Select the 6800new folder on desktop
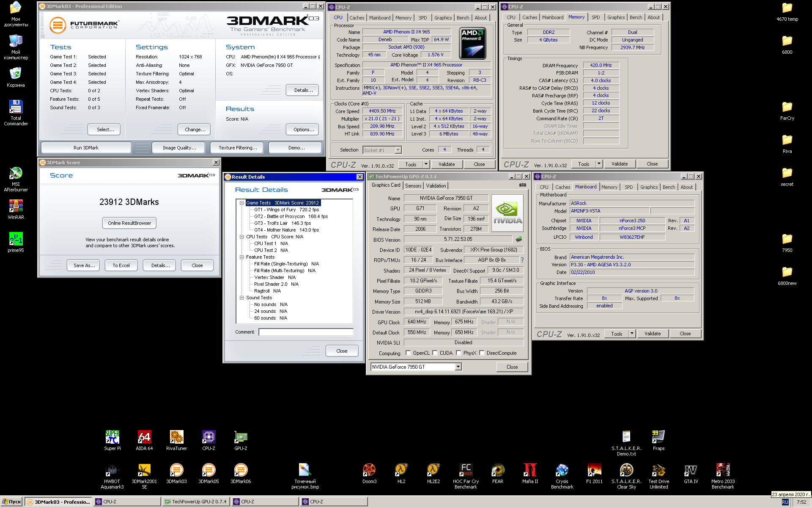 click(787, 275)
